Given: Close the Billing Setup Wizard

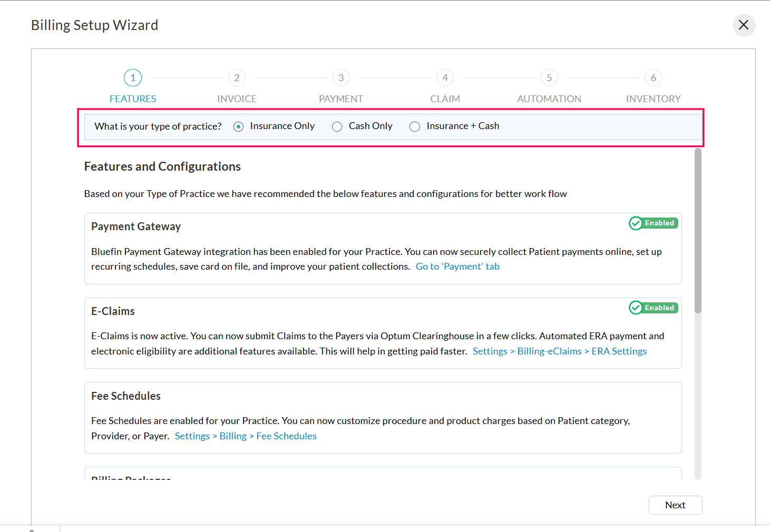Looking at the screenshot, I should [744, 25].
